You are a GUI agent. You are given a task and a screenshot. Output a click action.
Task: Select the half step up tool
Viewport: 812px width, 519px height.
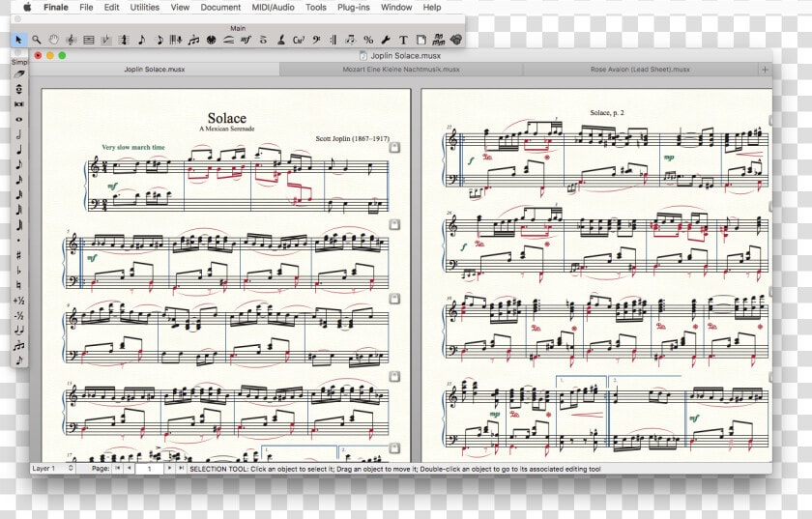(x=19, y=301)
